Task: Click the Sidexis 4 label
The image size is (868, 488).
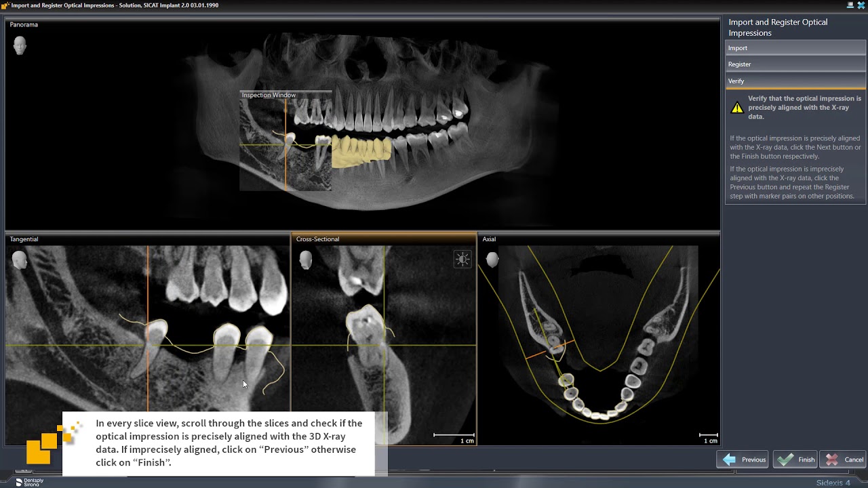Action: pyautogui.click(x=833, y=483)
